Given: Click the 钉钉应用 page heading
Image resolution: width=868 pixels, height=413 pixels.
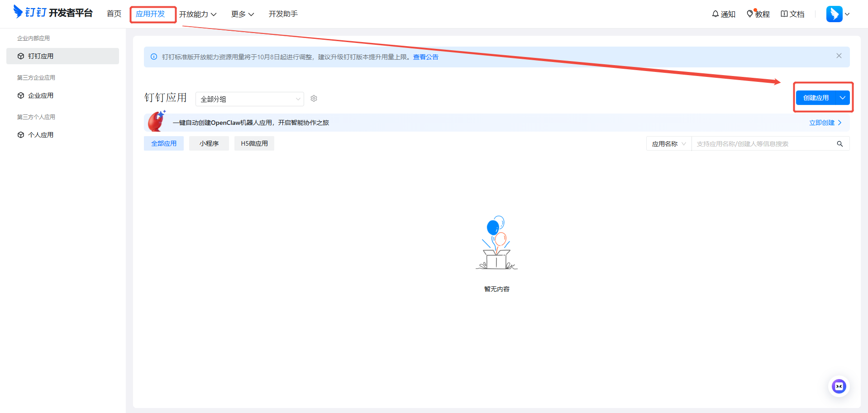Looking at the screenshot, I should click(x=166, y=98).
